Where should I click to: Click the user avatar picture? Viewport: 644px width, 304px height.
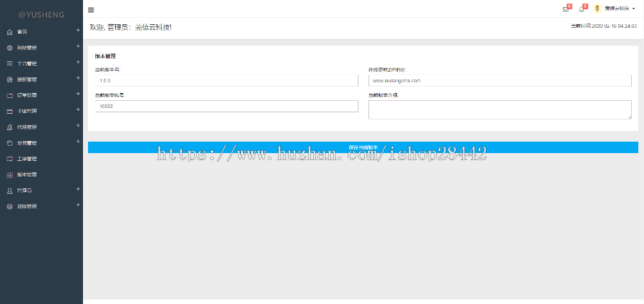tap(597, 9)
